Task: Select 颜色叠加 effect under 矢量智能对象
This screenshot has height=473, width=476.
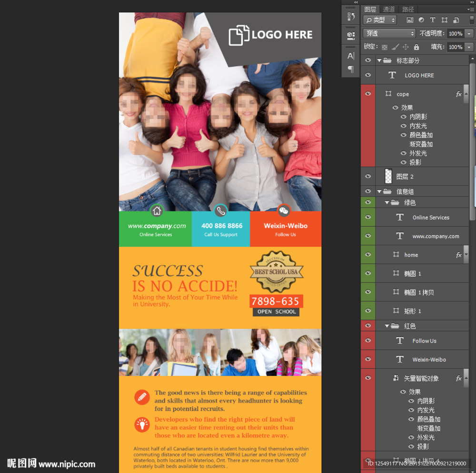Action: pos(428,419)
